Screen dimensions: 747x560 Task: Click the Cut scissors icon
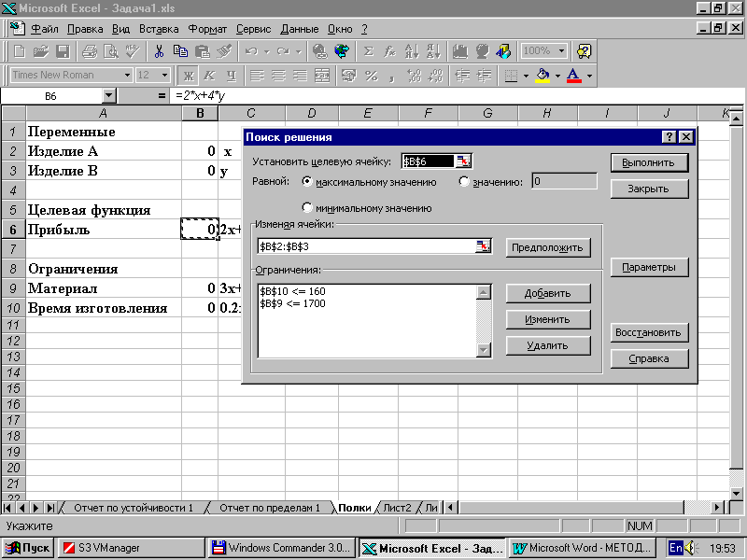point(159,51)
